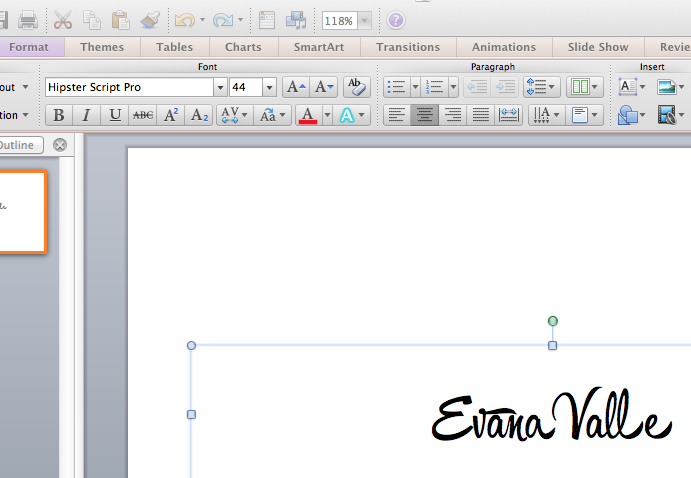Toggle Strikethrough formatting

pyautogui.click(x=143, y=115)
